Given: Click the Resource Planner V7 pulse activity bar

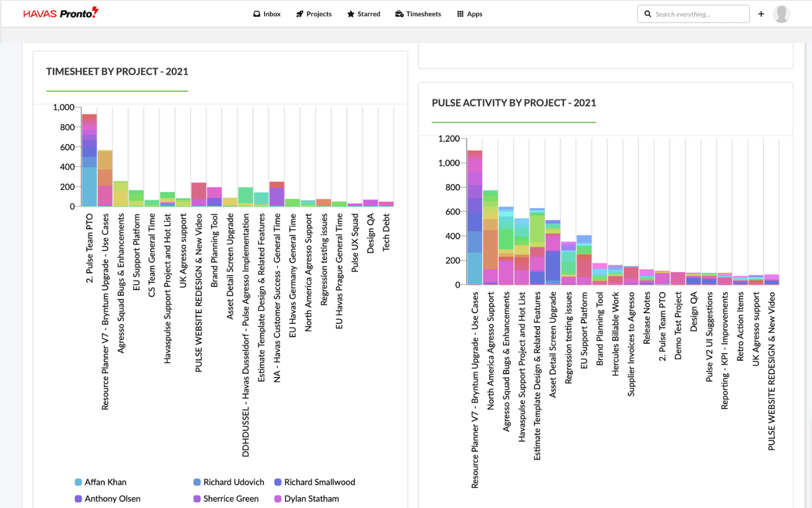Looking at the screenshot, I should pos(475,218).
